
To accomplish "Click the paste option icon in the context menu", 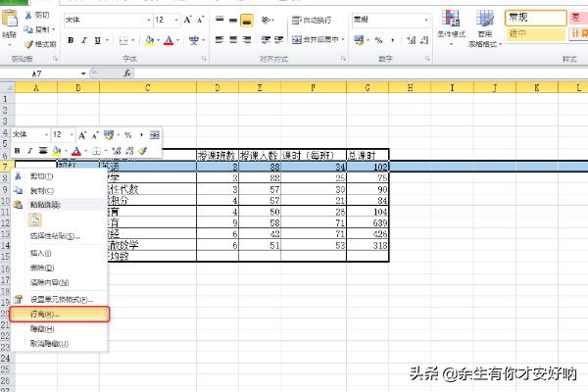I will [35, 220].
